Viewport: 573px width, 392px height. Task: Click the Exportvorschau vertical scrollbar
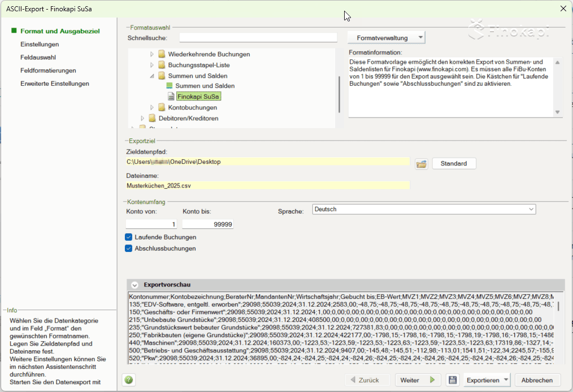tap(558, 306)
